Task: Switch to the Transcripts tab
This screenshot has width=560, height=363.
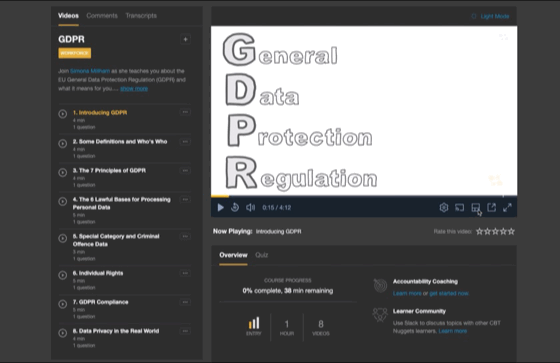Action: [141, 16]
